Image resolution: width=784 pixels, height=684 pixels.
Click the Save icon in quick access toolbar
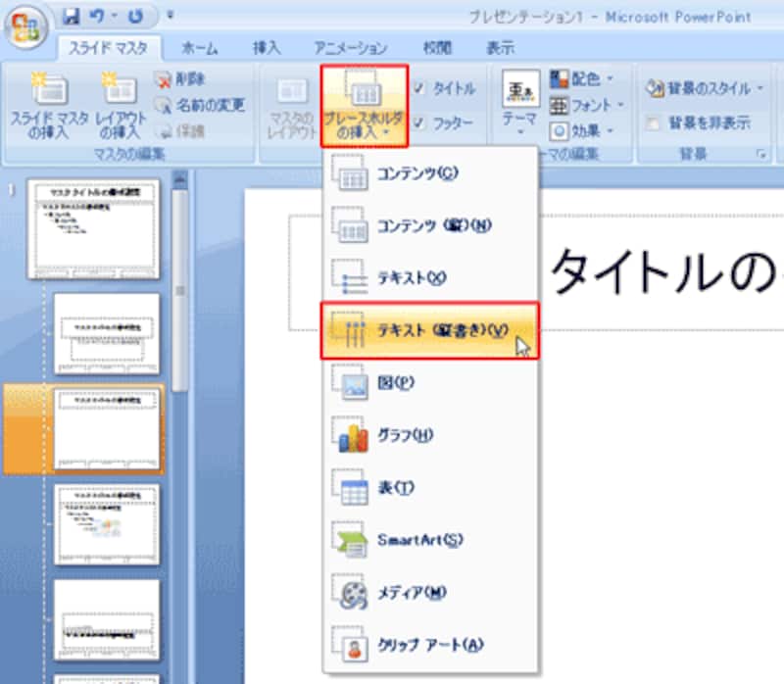70,16
